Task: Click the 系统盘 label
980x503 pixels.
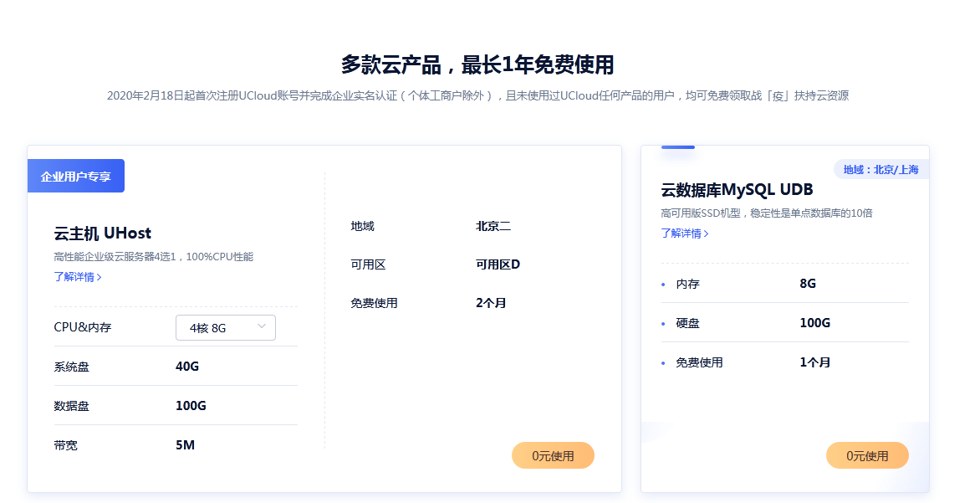Action: click(71, 367)
